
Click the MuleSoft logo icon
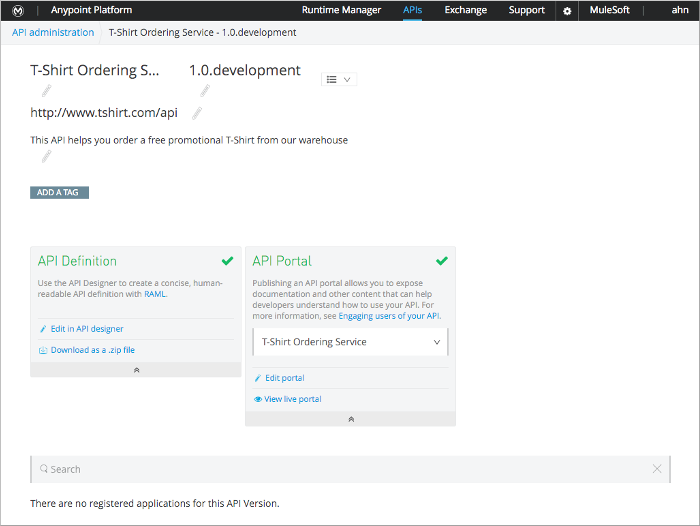pyautogui.click(x=18, y=10)
